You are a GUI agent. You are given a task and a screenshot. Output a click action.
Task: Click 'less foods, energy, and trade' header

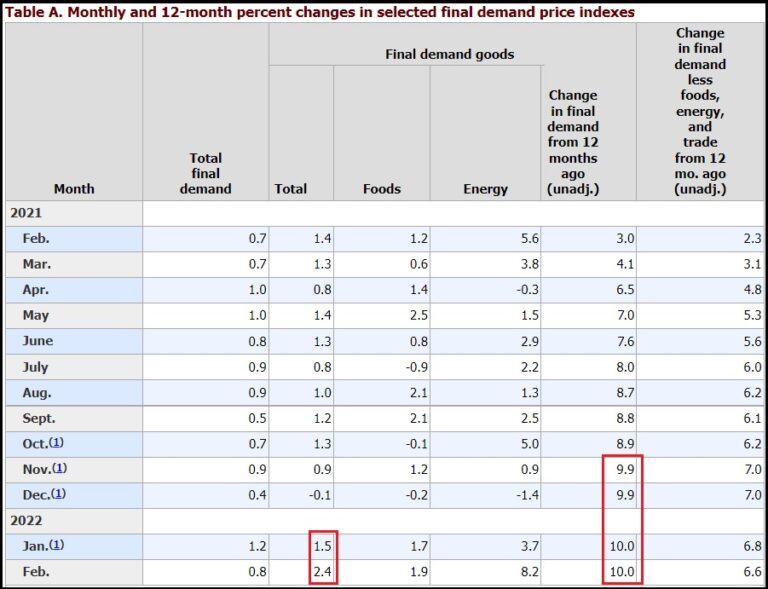pyautogui.click(x=700, y=111)
